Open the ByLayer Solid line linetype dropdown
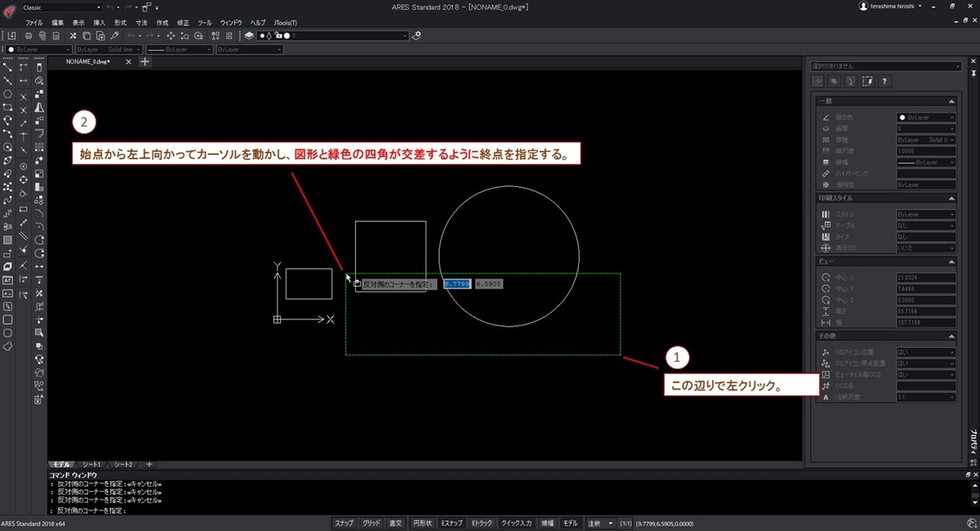Viewport: 980px width, 531px height. 109,50
